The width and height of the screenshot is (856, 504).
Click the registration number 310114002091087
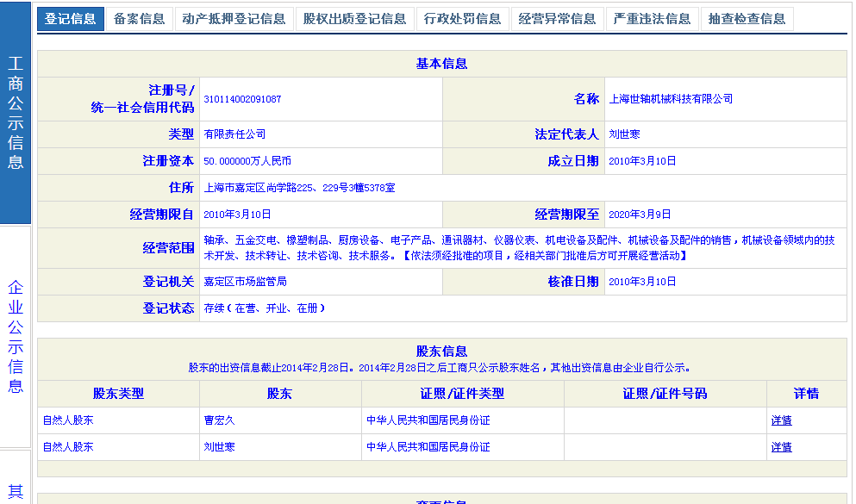point(242,99)
